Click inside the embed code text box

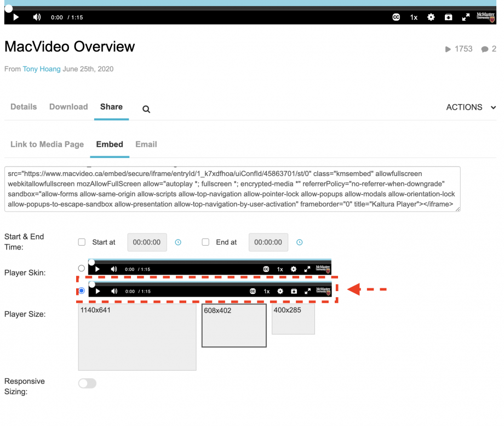232,189
